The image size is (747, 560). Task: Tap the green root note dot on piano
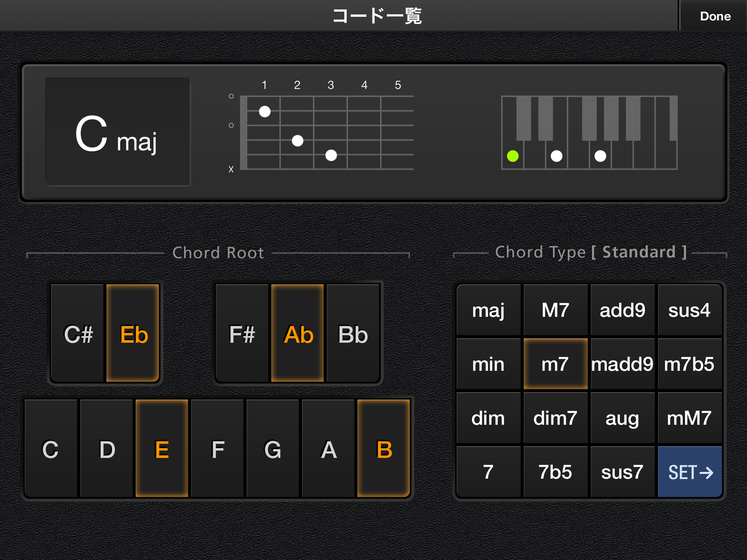(513, 156)
